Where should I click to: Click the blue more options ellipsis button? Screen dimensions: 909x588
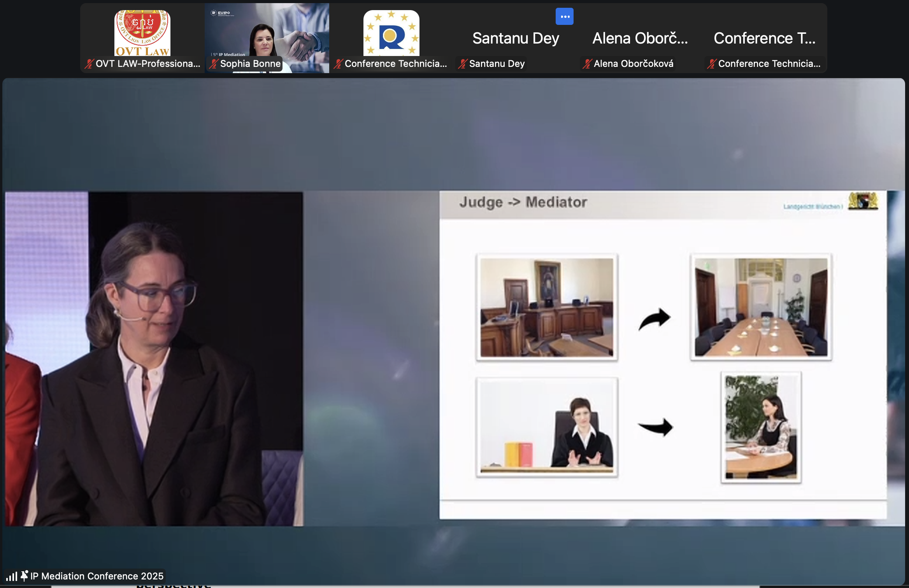click(564, 17)
